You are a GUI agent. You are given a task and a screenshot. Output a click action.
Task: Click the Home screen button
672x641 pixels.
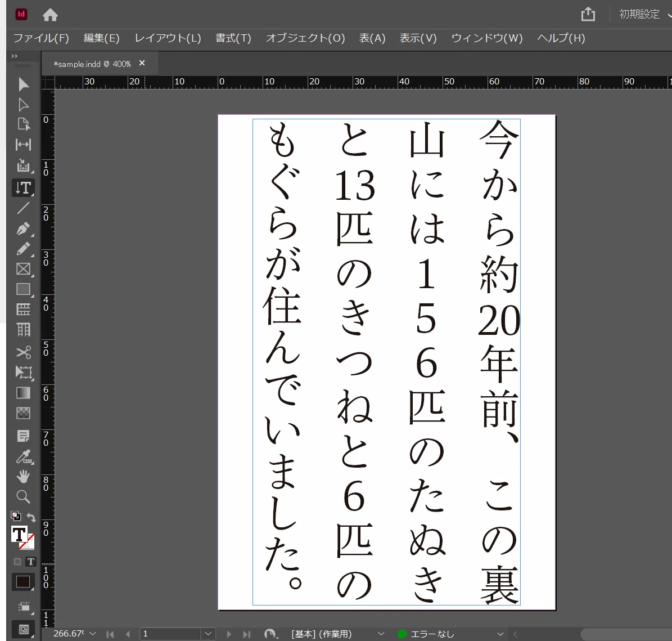[50, 15]
